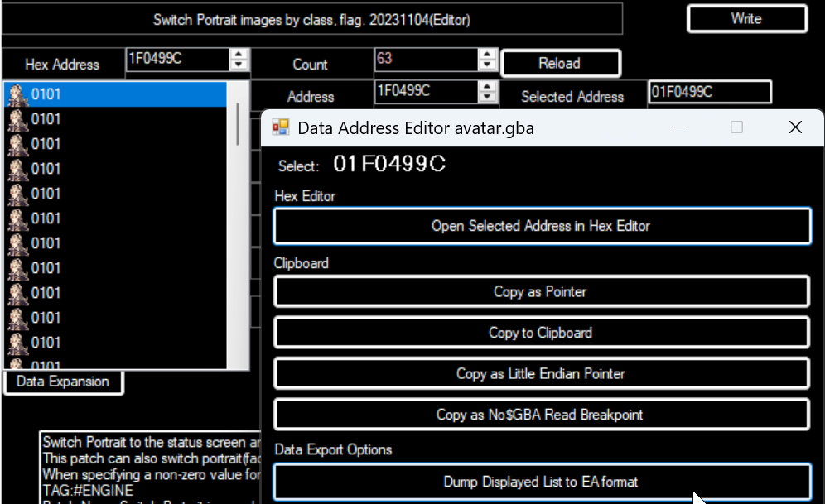The width and height of the screenshot is (825, 504).
Task: Select Copy as Little Endian Pointer
Action: point(542,373)
